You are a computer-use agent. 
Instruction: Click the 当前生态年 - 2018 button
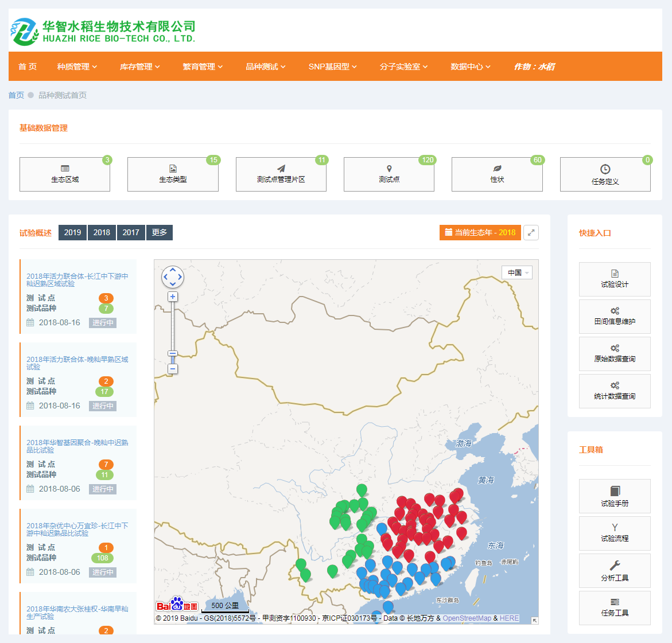(x=480, y=232)
